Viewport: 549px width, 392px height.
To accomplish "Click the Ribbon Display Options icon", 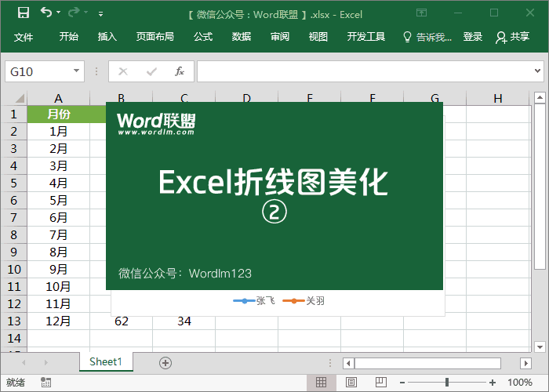I will tap(422, 13).
